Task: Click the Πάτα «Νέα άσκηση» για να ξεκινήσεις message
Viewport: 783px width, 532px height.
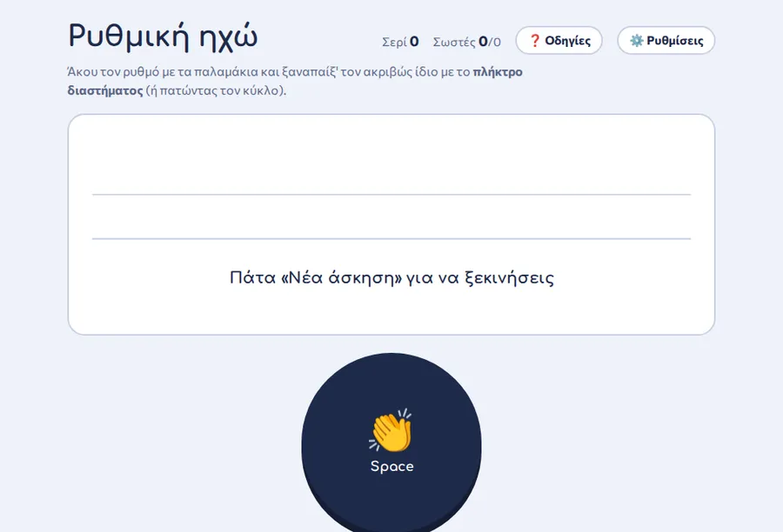Action: tap(391, 277)
